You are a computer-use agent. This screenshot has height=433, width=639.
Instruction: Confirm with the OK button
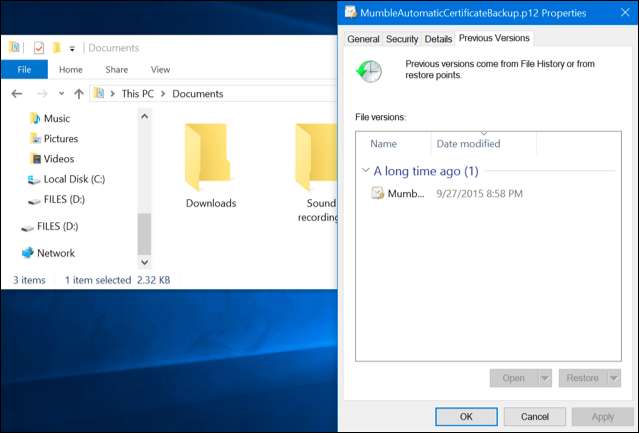coord(466,416)
